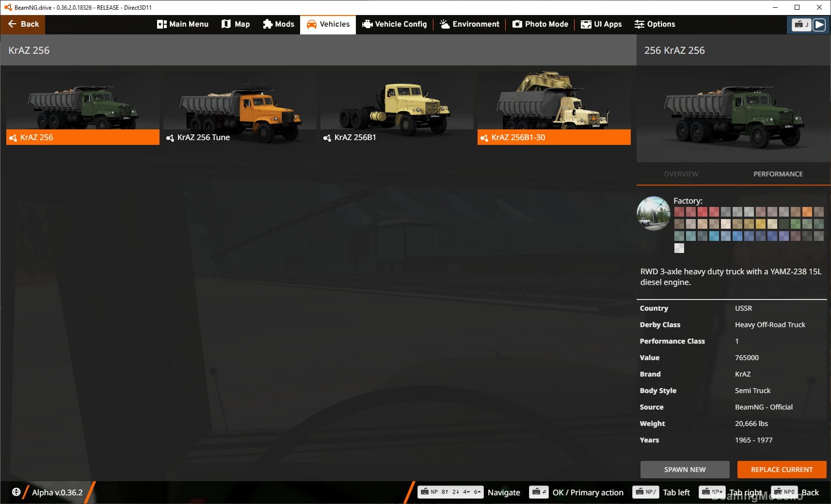Click the Map fold icon
Image resolution: width=831 pixels, height=504 pixels.
(226, 24)
